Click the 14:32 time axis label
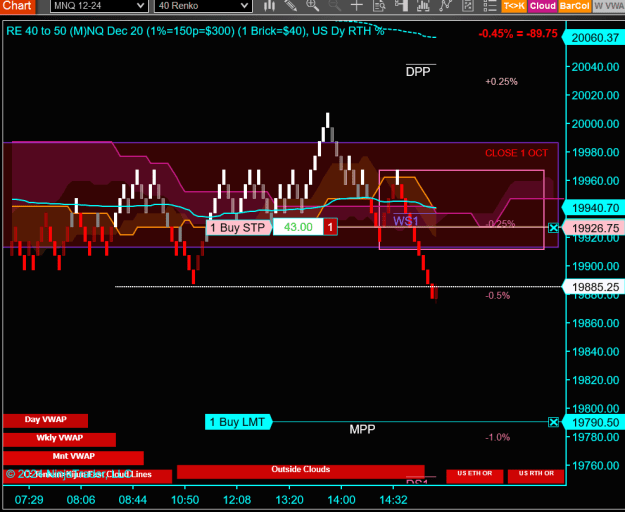The height and width of the screenshot is (512, 625). [x=393, y=500]
